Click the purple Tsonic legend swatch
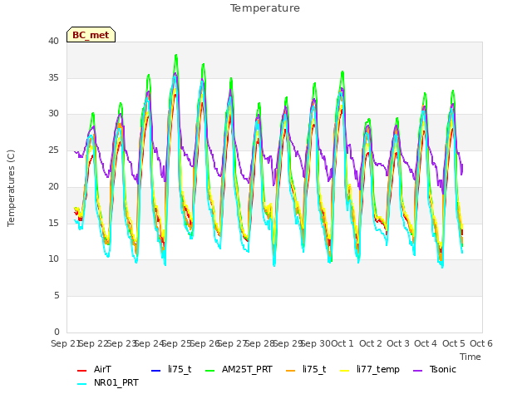532x399 pixels. pyautogui.click(x=417, y=371)
